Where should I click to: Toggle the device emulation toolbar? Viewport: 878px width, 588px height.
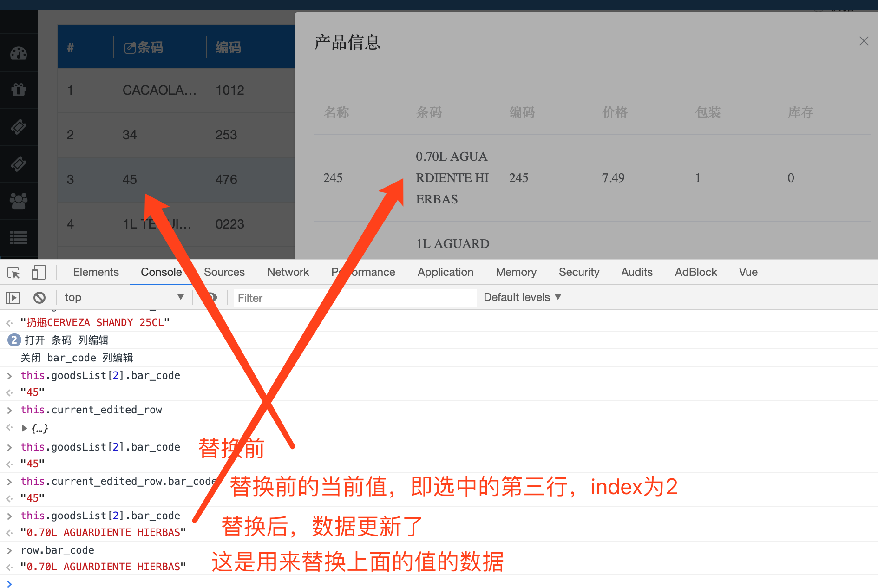coord(39,273)
